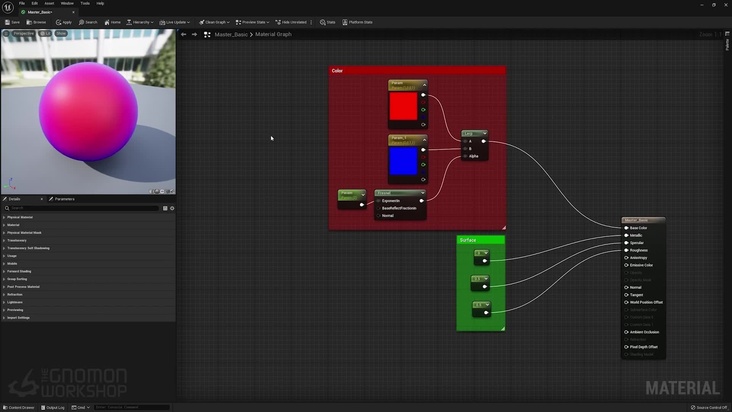732x412 pixels.
Task: Click Home to recenter the graph
Action: click(x=113, y=22)
